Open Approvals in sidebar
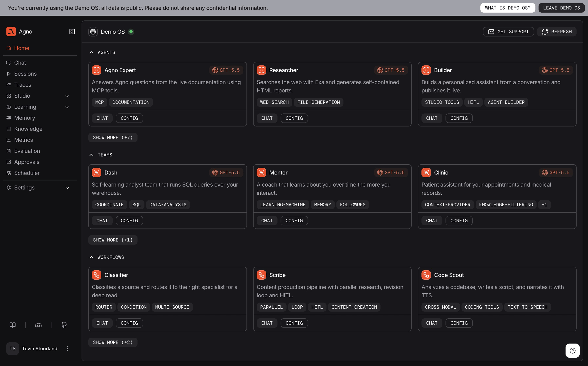This screenshot has height=366, width=588. click(x=40, y=162)
